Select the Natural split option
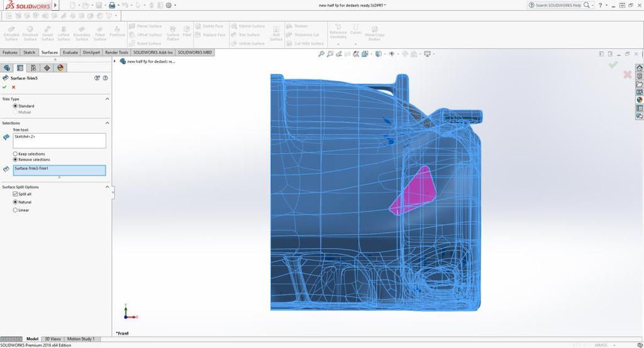The height and width of the screenshot is (348, 644). click(15, 202)
